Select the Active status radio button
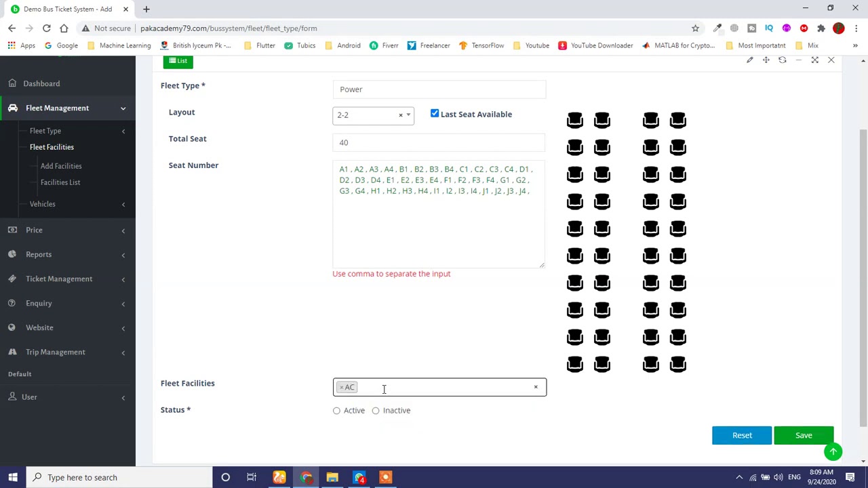 click(336, 411)
